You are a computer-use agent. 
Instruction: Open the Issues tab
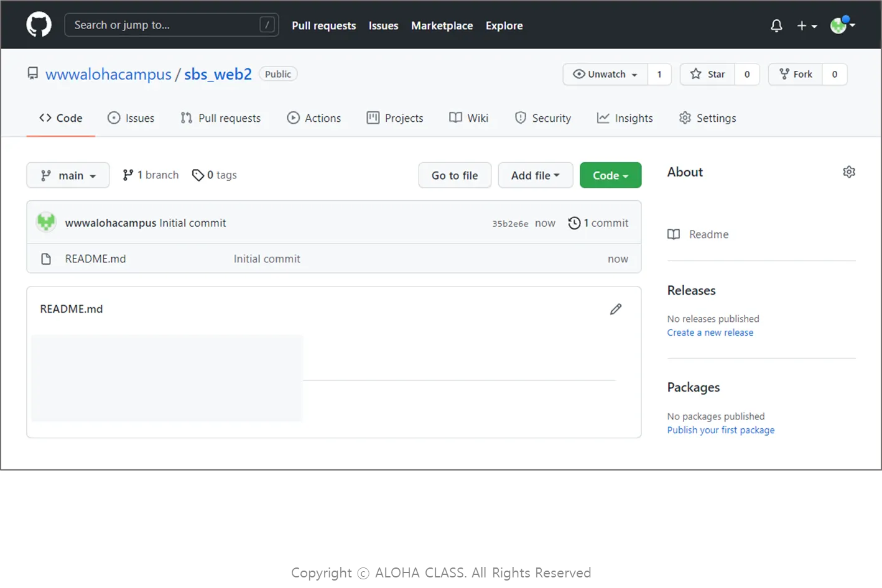pos(131,118)
